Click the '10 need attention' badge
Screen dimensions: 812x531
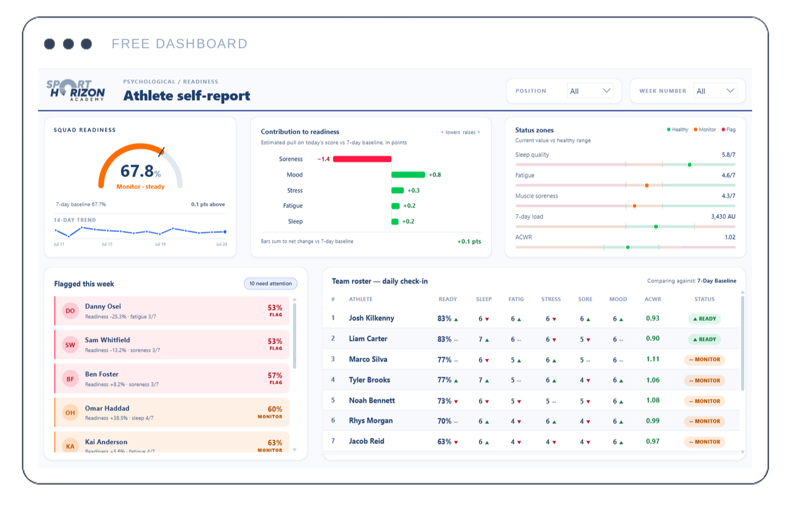pos(270,284)
